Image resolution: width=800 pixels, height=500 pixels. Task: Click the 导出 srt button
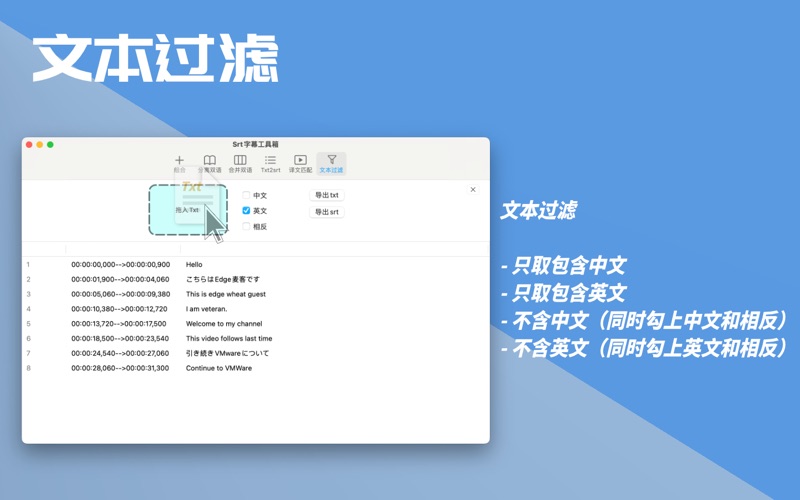tap(327, 212)
